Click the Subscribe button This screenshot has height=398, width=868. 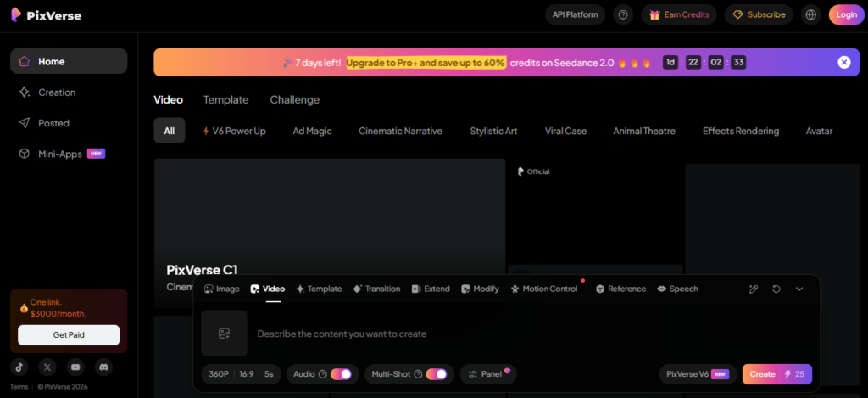759,15
